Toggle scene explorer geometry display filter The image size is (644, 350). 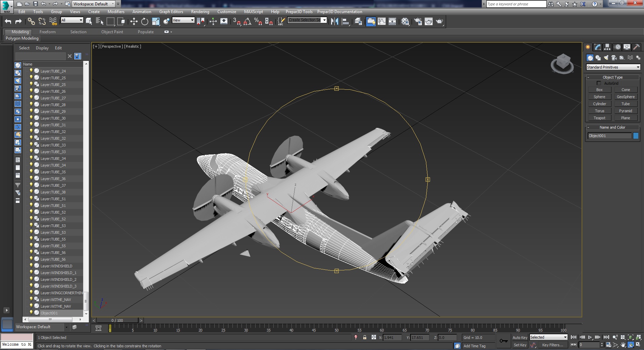click(x=18, y=65)
